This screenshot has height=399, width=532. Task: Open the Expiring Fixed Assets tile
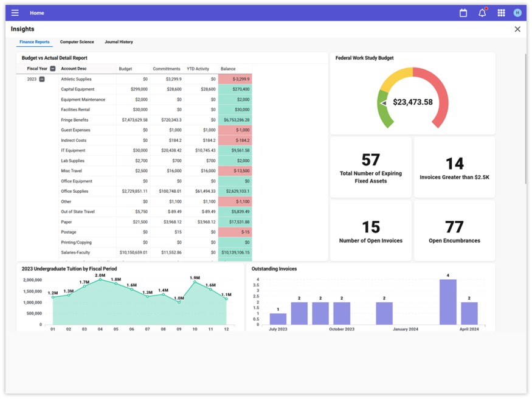click(371, 167)
